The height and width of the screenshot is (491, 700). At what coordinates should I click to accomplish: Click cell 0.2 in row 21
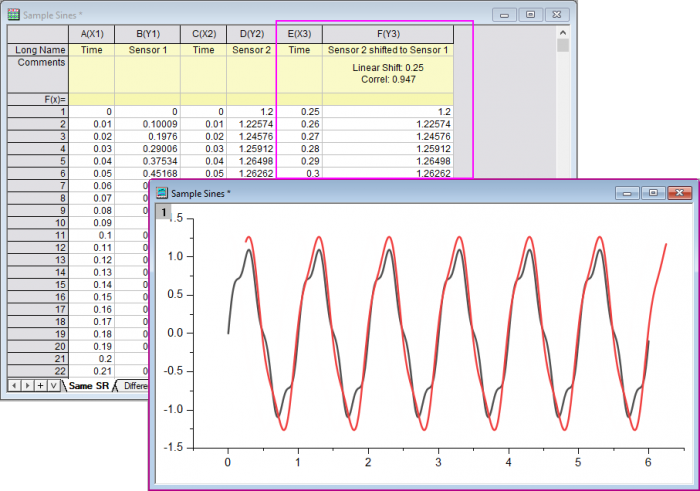[92, 358]
